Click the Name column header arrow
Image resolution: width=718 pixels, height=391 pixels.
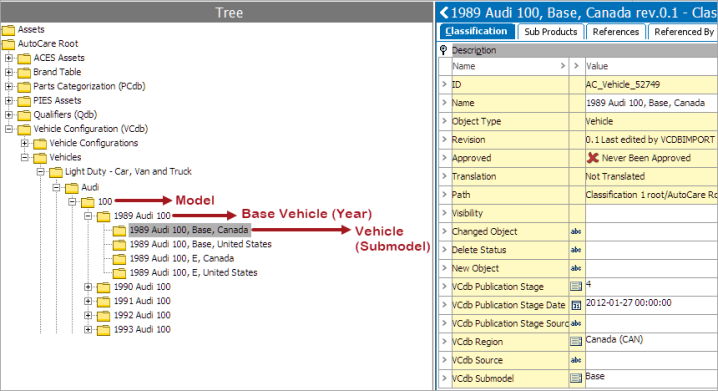tap(563, 66)
